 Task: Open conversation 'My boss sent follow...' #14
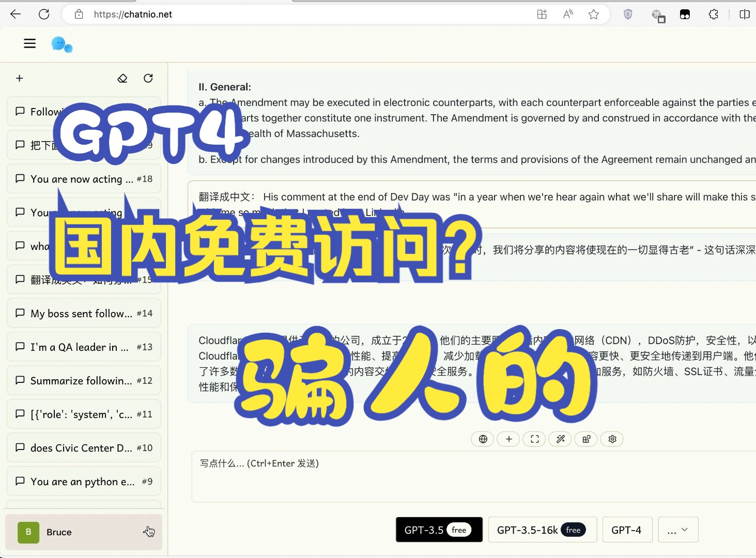click(84, 313)
